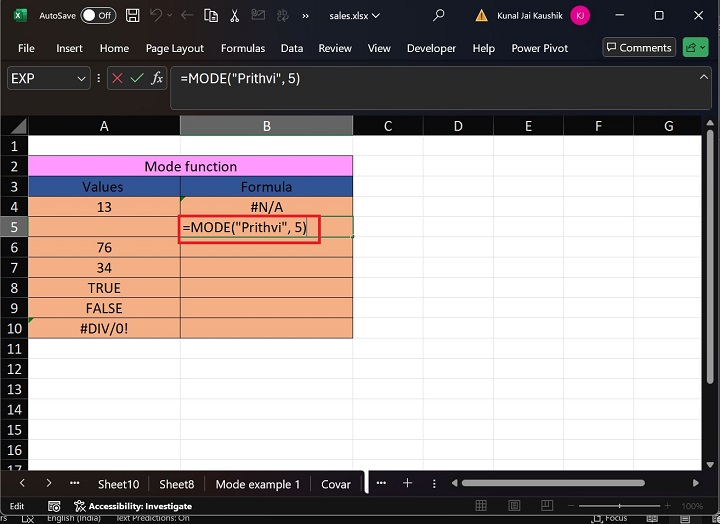Screen dimensions: 720x524
Task: Switch to Sheet10 tab
Action: 118,484
